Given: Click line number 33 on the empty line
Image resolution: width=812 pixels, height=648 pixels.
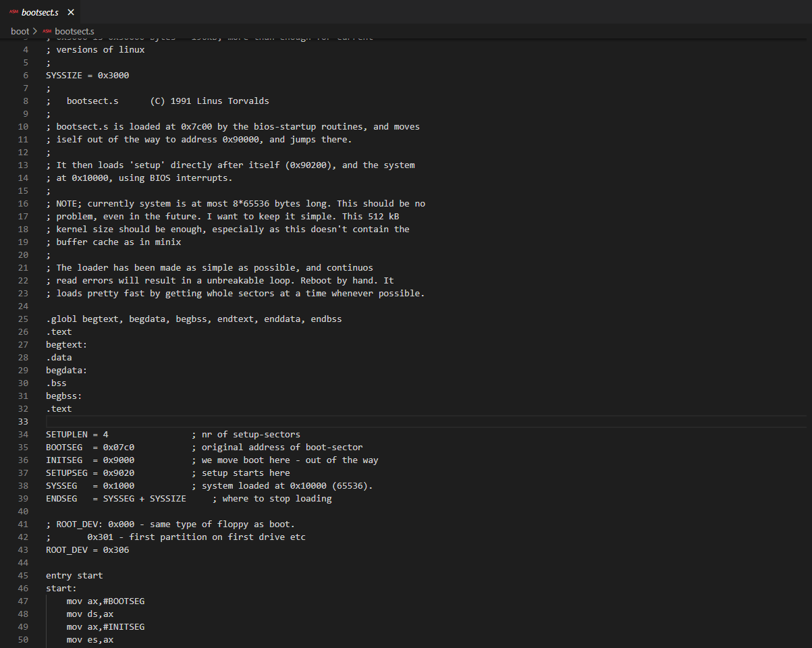Looking at the screenshot, I should (x=23, y=421).
